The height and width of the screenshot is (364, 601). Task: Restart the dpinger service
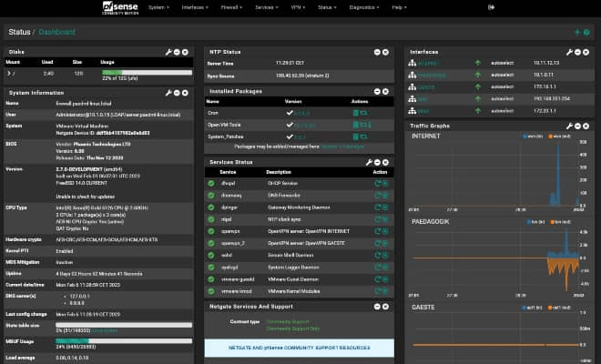click(x=378, y=207)
